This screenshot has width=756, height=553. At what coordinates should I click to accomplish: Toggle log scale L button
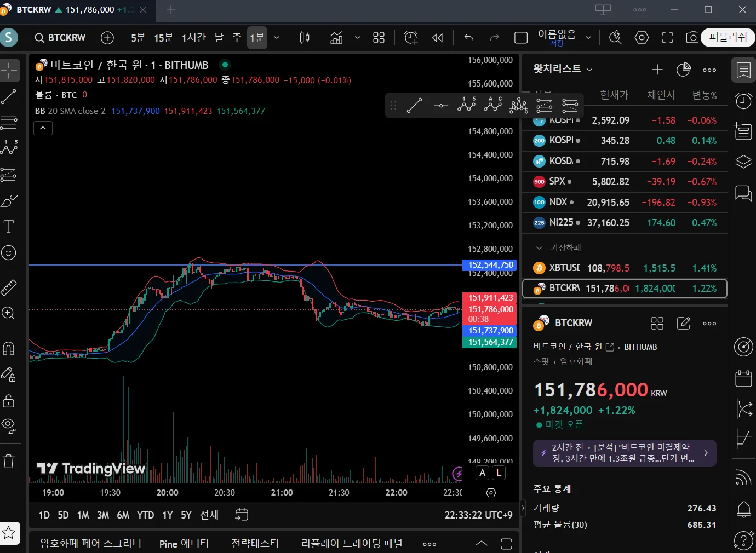(x=499, y=473)
